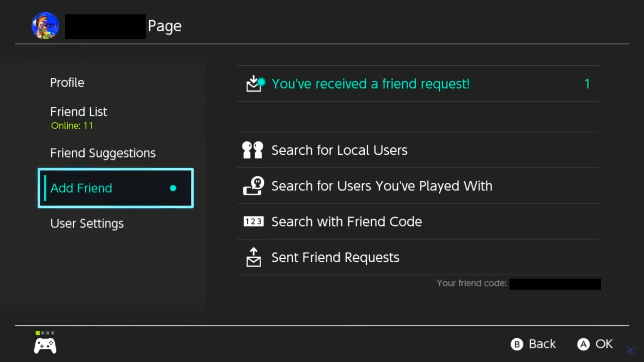This screenshot has height=362, width=644.
Task: Open User Settings from sidebar
Action: (x=87, y=224)
